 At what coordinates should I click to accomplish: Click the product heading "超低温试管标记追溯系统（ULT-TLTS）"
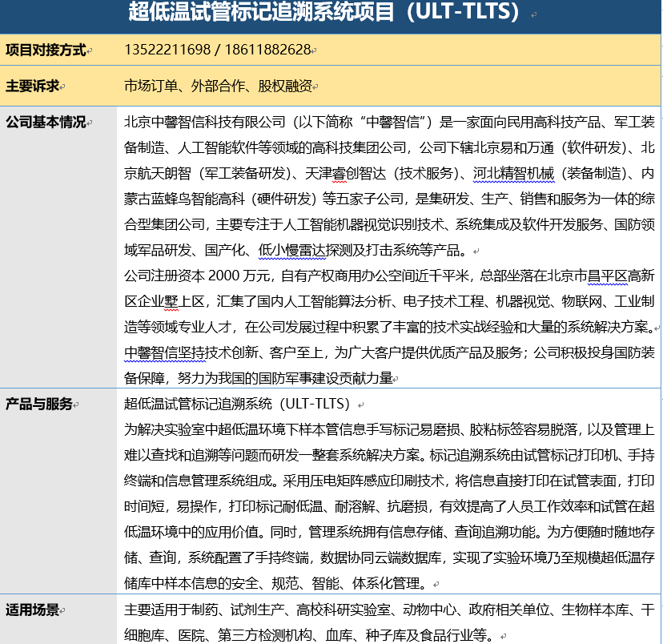coord(237,405)
